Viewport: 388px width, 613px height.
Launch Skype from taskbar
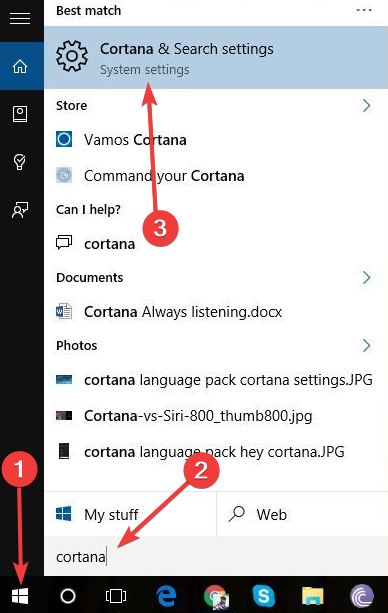point(264,596)
